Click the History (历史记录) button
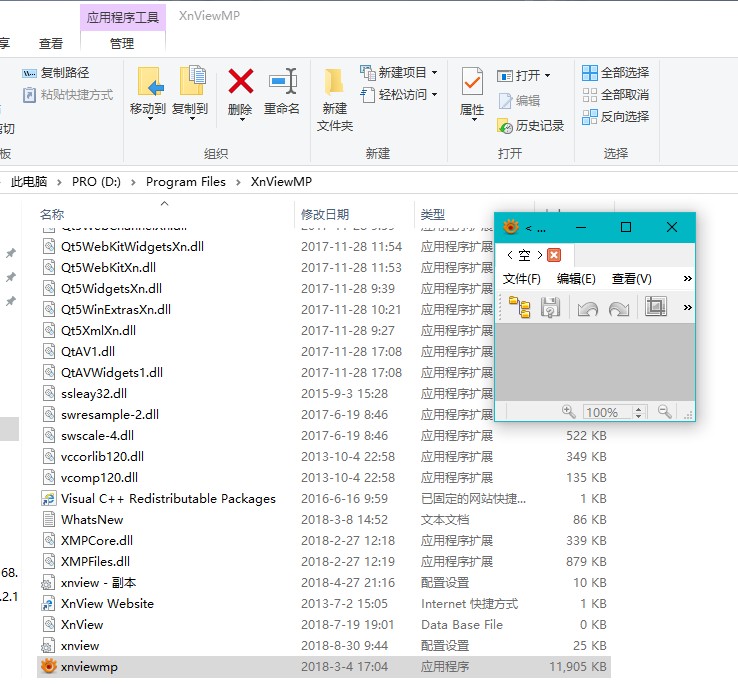Viewport: 738px width, 684px height. click(531, 126)
